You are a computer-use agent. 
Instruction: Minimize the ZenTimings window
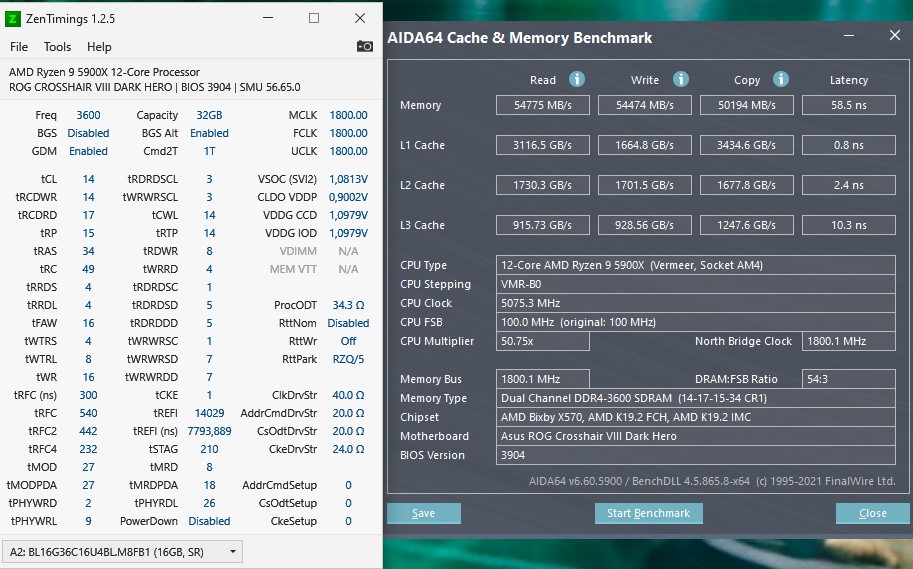tap(268, 18)
